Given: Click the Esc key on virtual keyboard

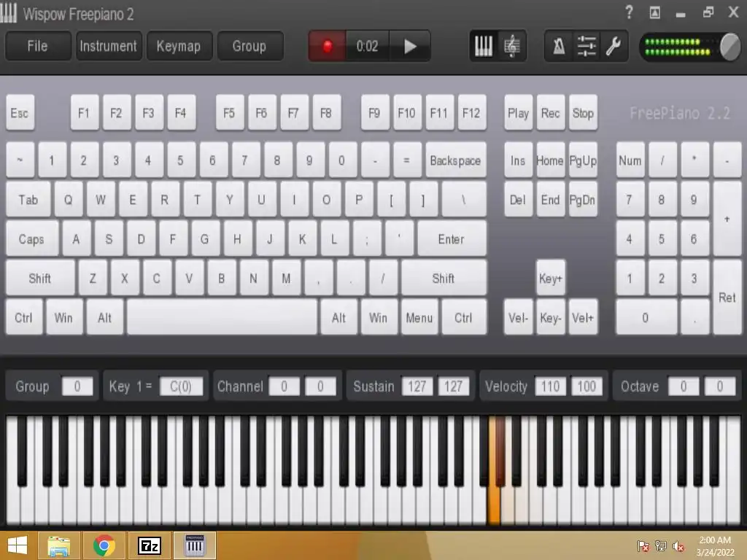Looking at the screenshot, I should click(x=20, y=113).
